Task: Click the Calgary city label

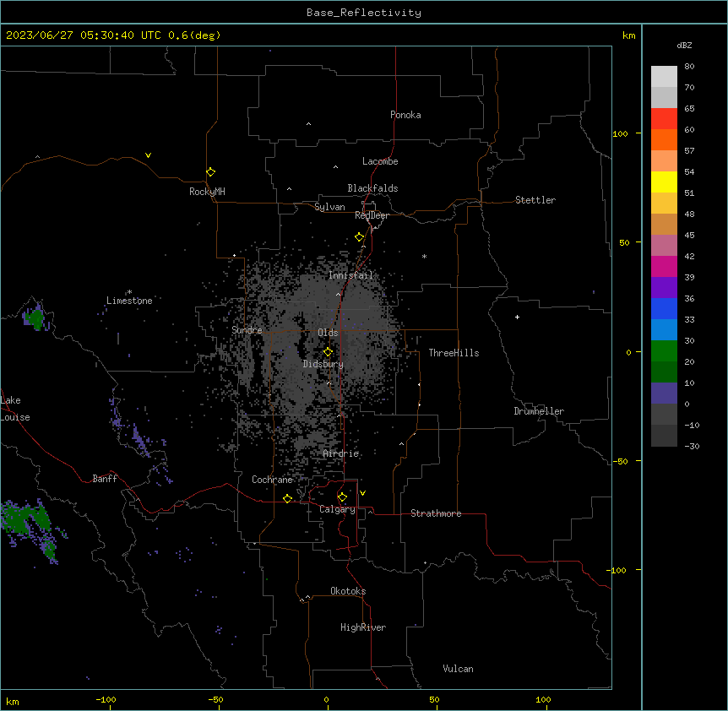Action: click(337, 509)
